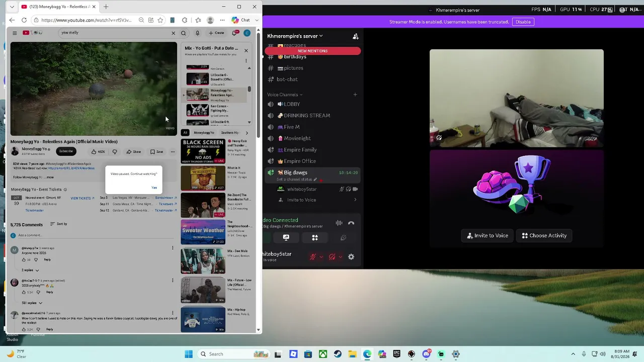The height and width of the screenshot is (362, 644).
Task: Click the Share button under the video
Action: tap(134, 152)
